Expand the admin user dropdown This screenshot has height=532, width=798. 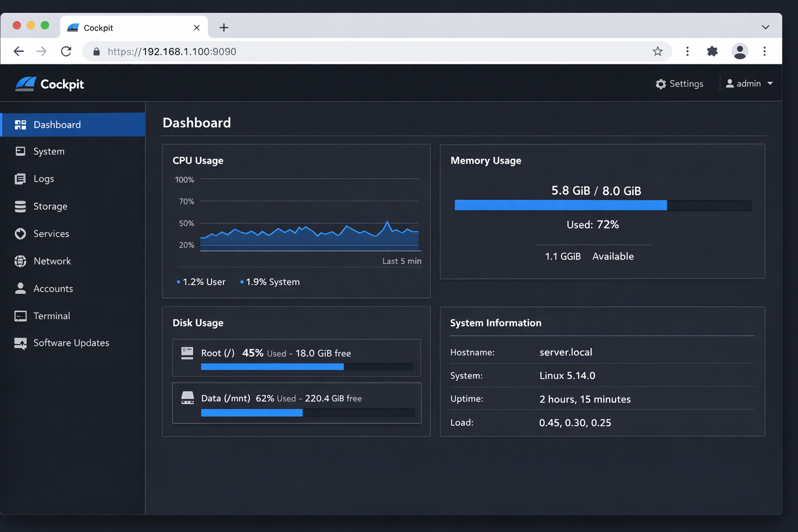pos(749,83)
